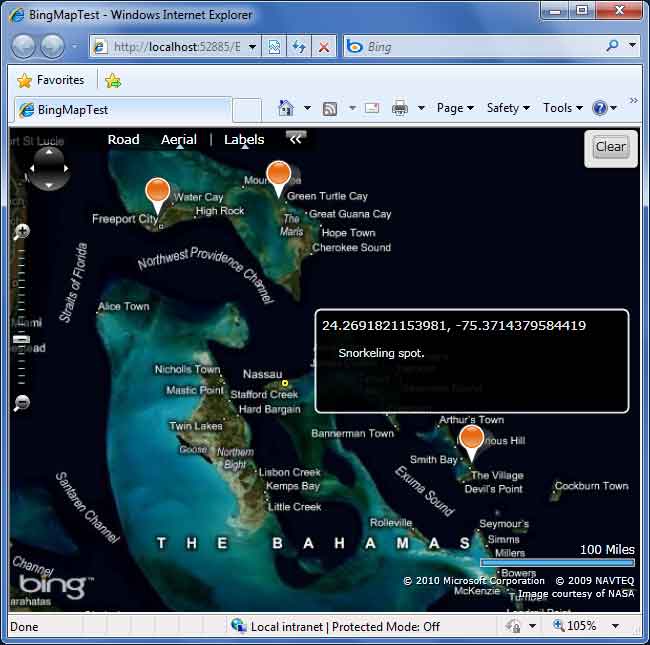Show more toolbar items with the chevron

pos(633,100)
